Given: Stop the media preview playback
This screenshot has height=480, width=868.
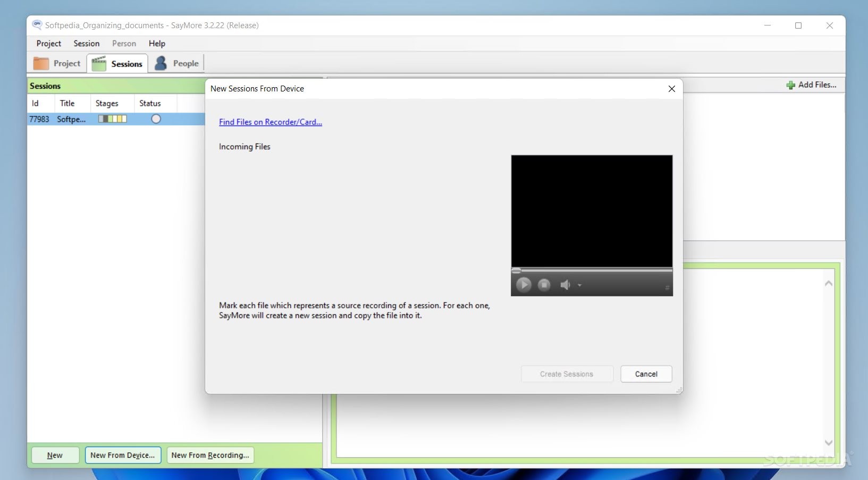Looking at the screenshot, I should (544, 285).
